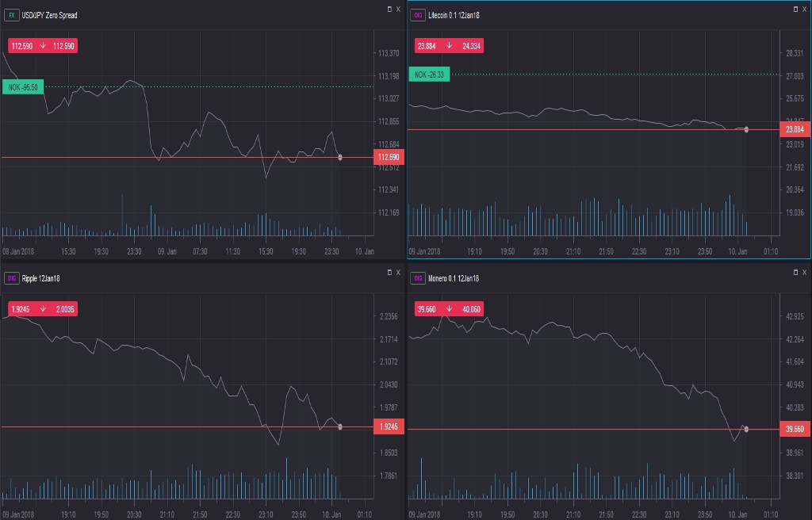The height and width of the screenshot is (520, 812).
Task: Click the 112.590 price pill on USD/JPY
Action: pyautogui.click(x=42, y=46)
